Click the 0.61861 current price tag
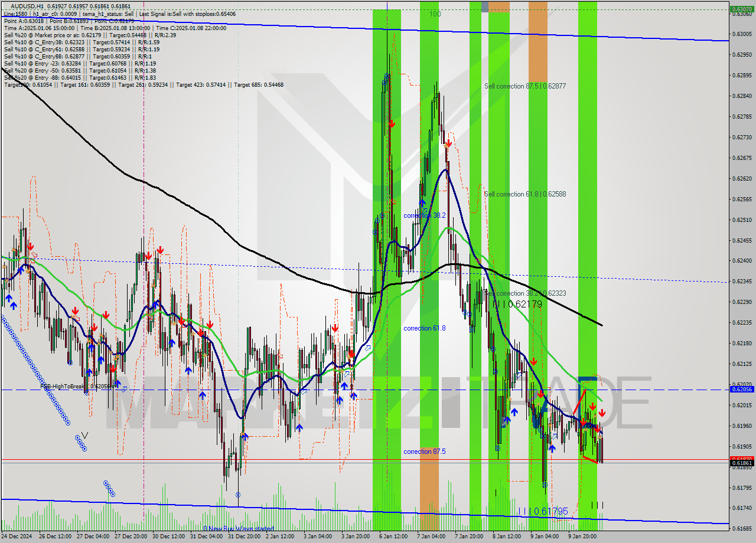Viewport: 756px width, 543px height. [741, 463]
